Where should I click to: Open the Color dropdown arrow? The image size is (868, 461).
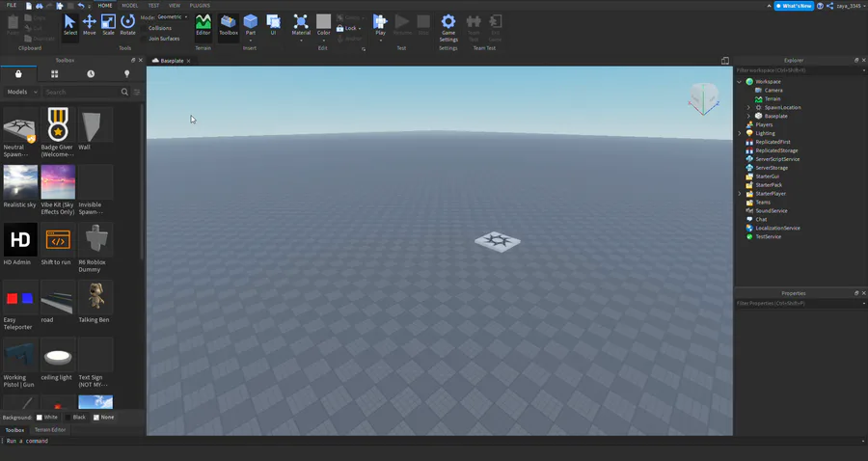click(x=324, y=40)
